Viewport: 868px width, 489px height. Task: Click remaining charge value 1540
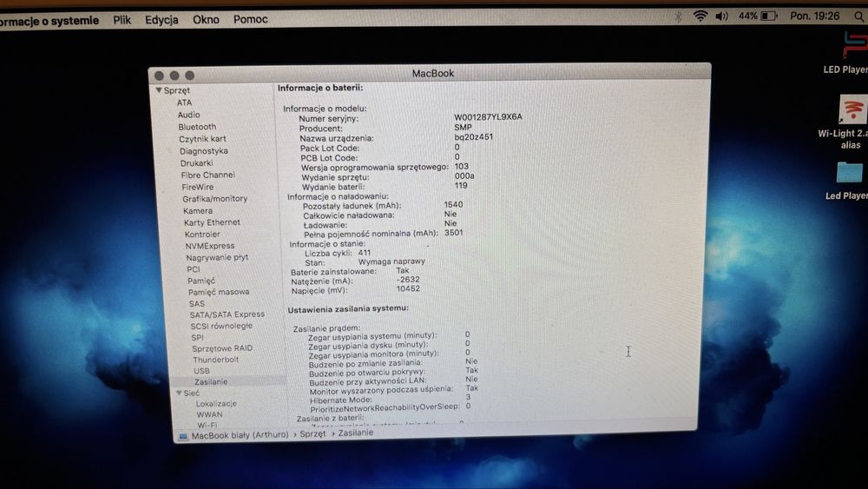click(x=453, y=204)
